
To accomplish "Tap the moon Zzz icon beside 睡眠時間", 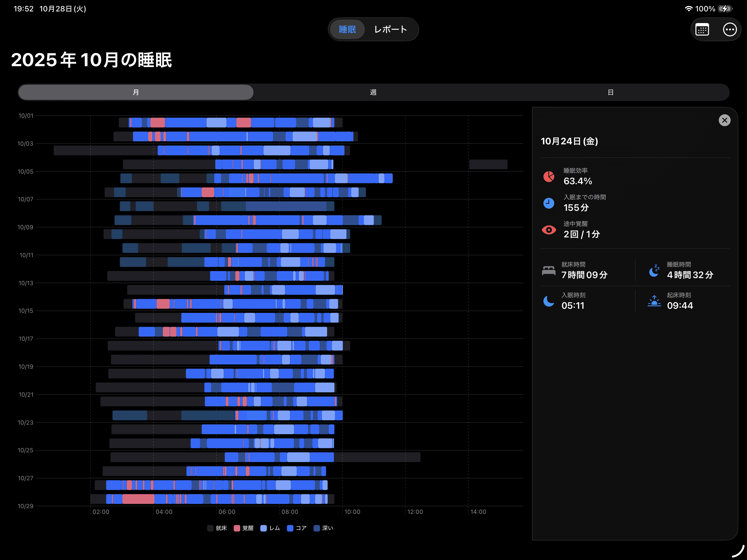I will click(654, 271).
